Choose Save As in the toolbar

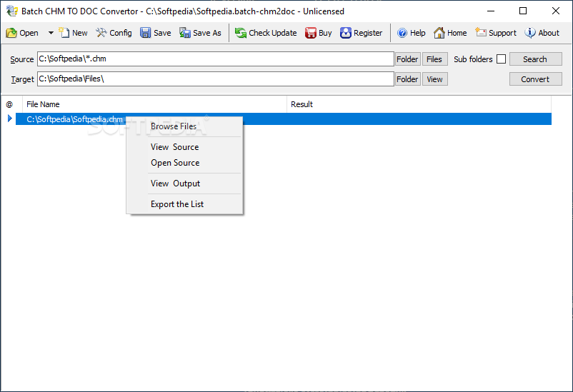tap(200, 33)
